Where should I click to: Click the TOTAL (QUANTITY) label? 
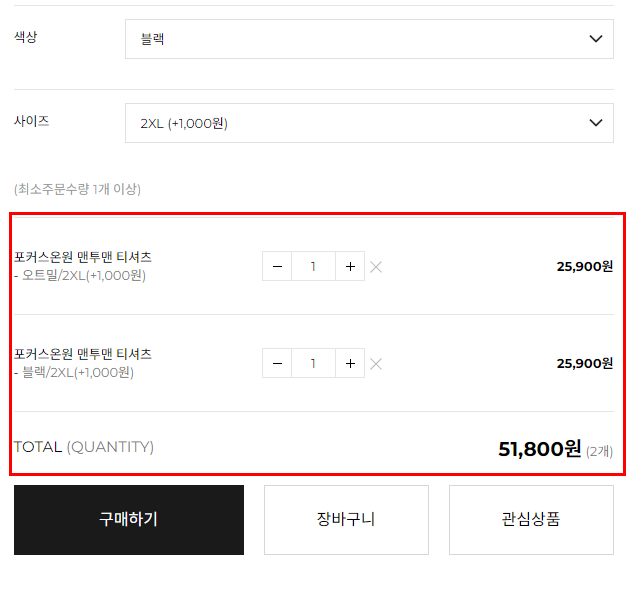point(84,447)
